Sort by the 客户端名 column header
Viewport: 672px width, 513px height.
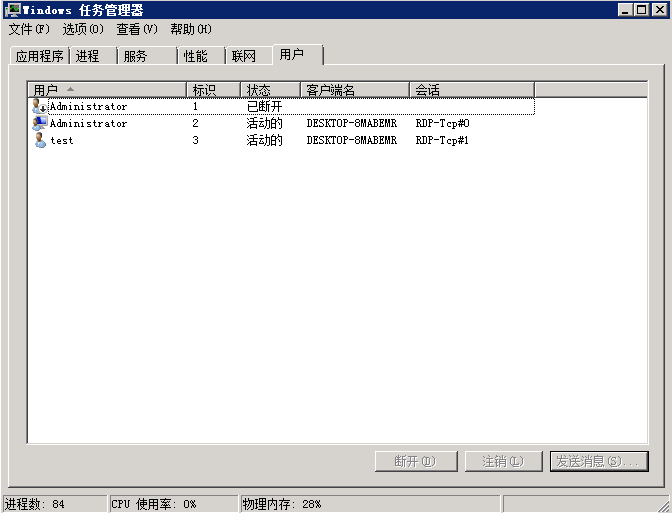click(355, 90)
